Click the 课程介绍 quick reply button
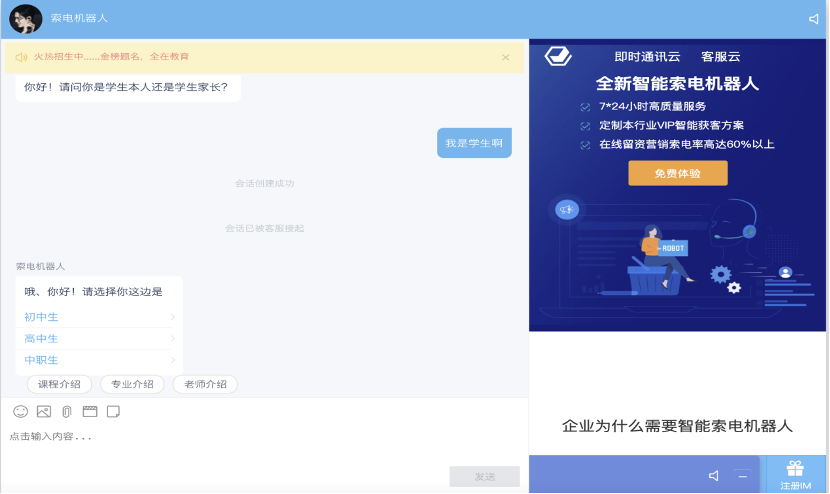 click(59, 385)
